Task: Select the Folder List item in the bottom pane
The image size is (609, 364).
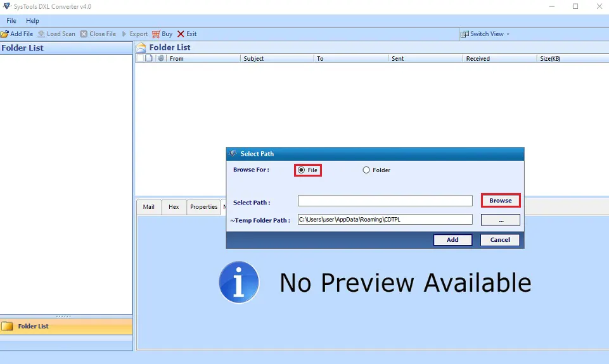Action: tap(66, 327)
